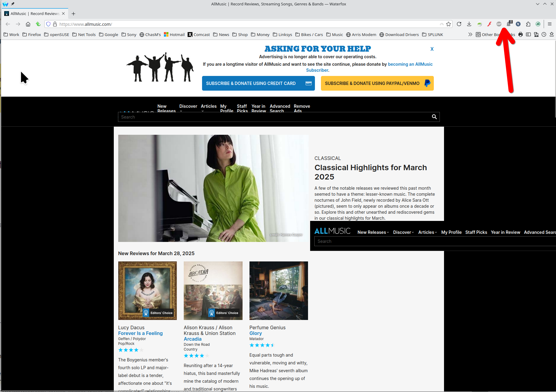
Task: Select the AllMusic Record Reviews tab
Action: pos(35,14)
